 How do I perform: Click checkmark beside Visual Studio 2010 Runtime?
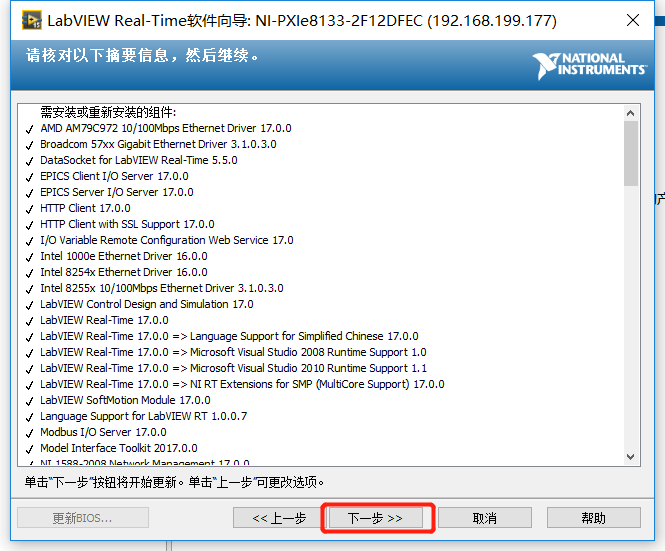click(29, 369)
